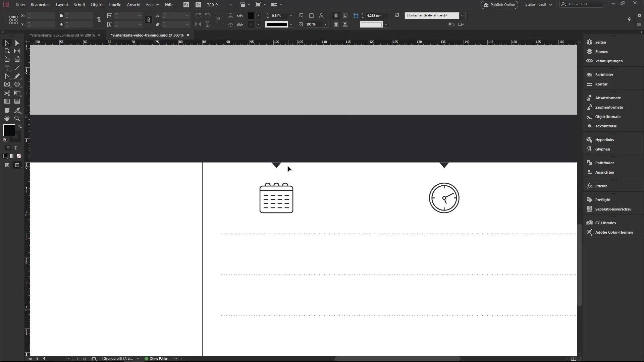Apply color mode button
This screenshot has width=644, height=362.
click(x=5, y=156)
